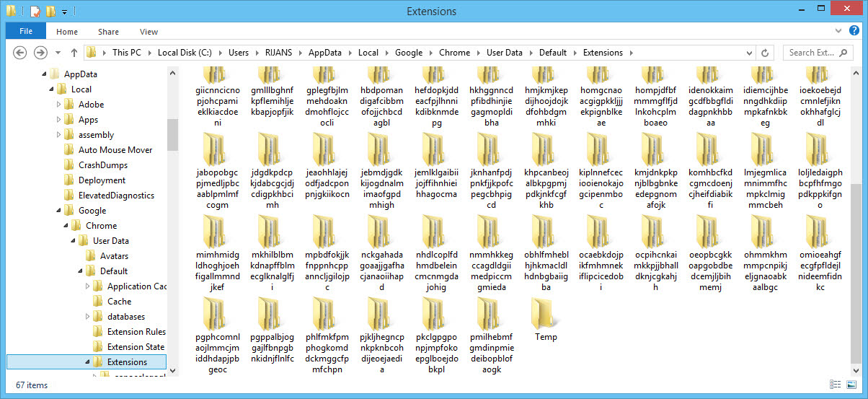Expand the ribbon using the chevron

coord(838,32)
